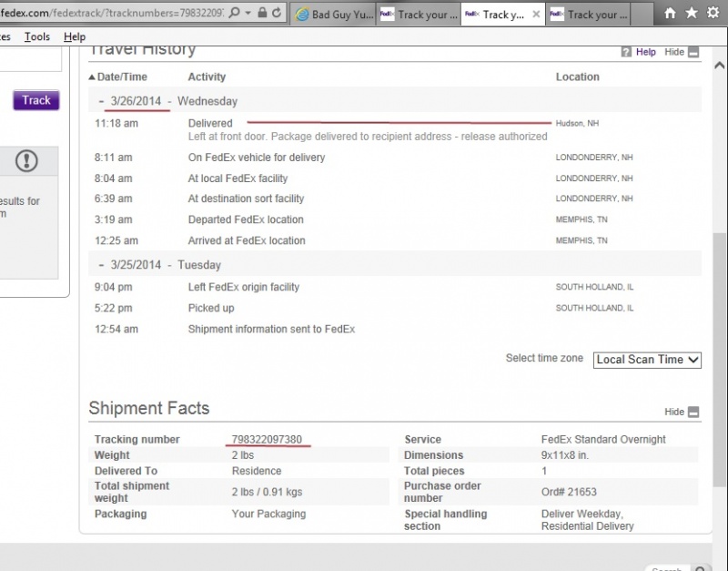728x571 pixels.
Task: Open the Travel History Help link
Action: [646, 52]
